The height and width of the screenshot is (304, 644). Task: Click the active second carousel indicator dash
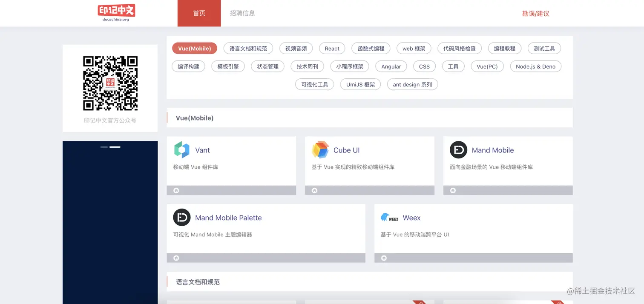(115, 147)
